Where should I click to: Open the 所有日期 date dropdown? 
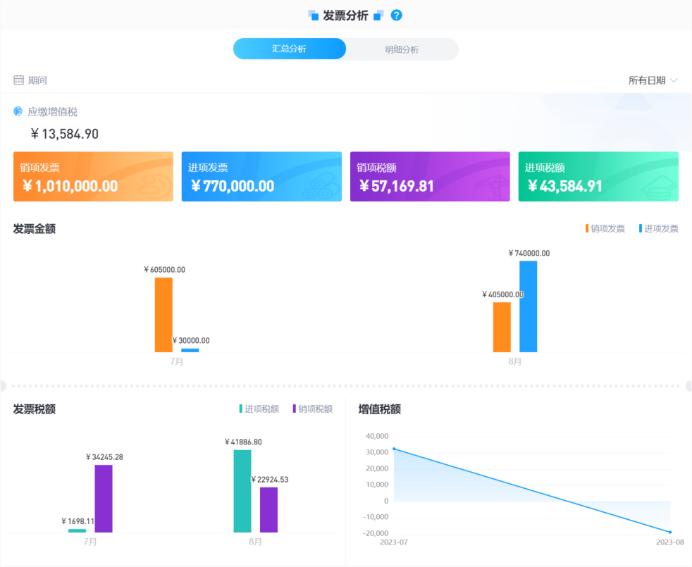tap(652, 80)
